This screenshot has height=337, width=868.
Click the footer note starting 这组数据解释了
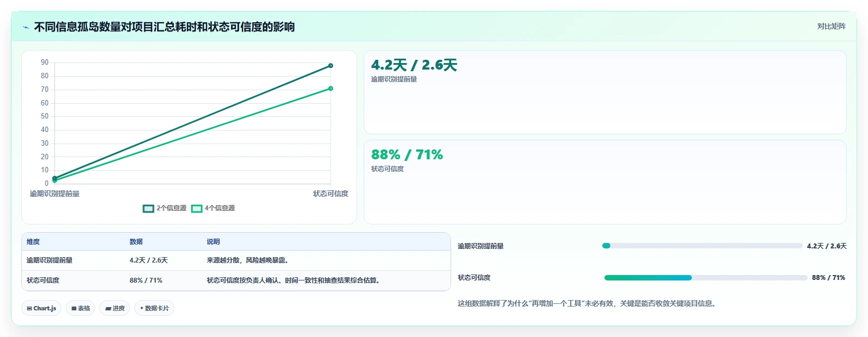(588, 304)
